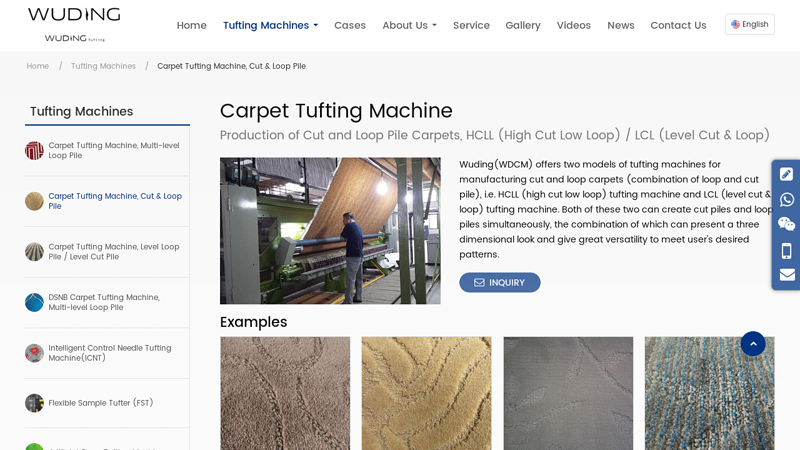Click the Tufting Machines breadcrumb link

(x=103, y=66)
